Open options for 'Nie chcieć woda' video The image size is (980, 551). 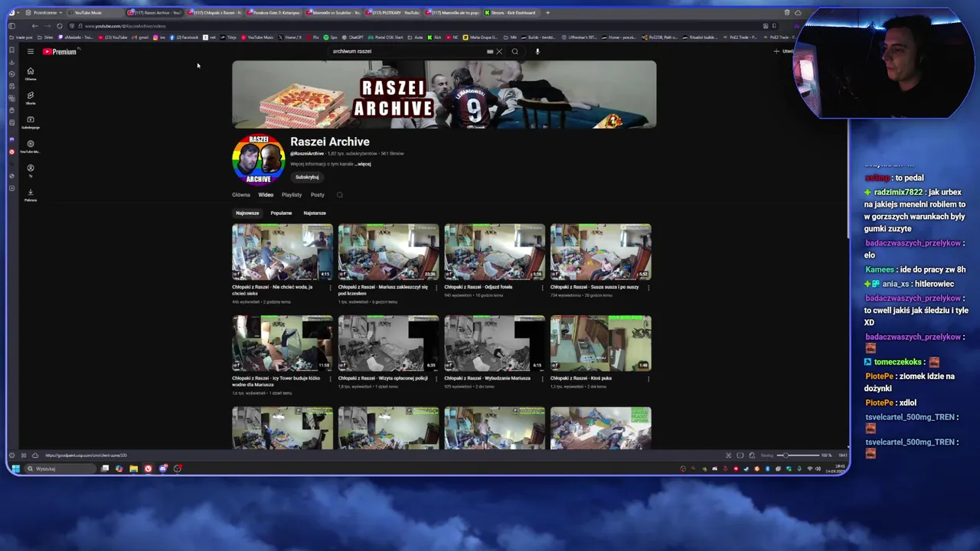point(331,288)
